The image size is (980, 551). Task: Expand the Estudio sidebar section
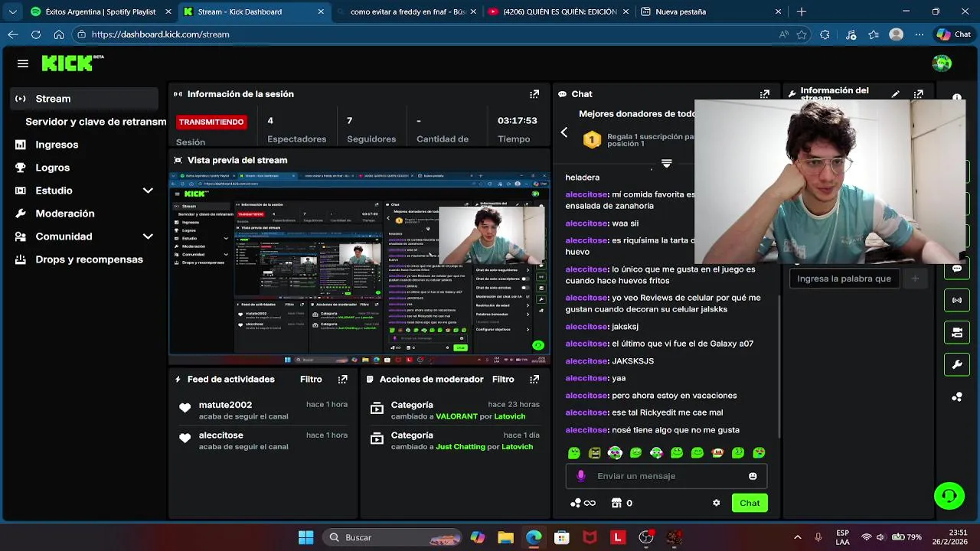pos(148,191)
